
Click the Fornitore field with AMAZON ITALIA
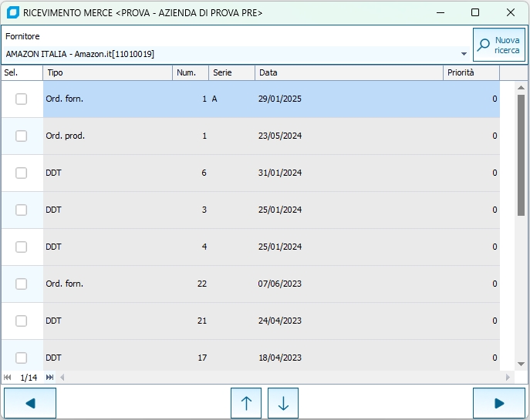pyautogui.click(x=231, y=54)
